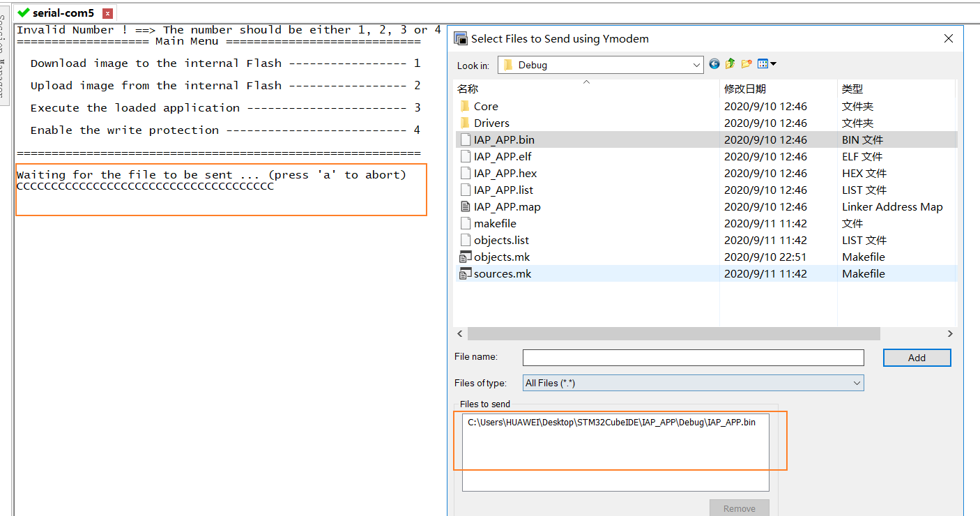Screen dimensions: 980x516
Task: Click the Remove button
Action: [x=739, y=508]
